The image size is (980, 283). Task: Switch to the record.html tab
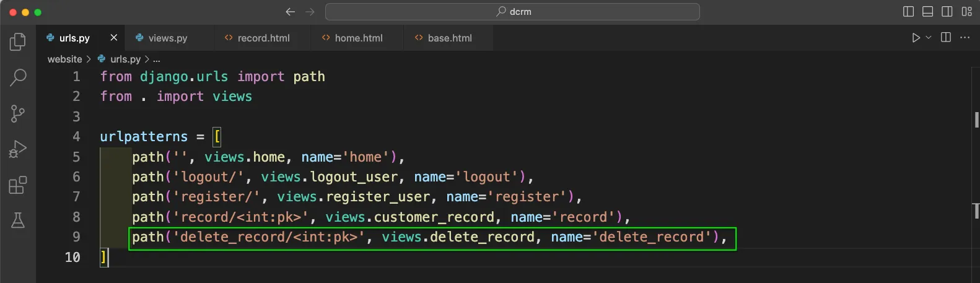pyautogui.click(x=263, y=38)
